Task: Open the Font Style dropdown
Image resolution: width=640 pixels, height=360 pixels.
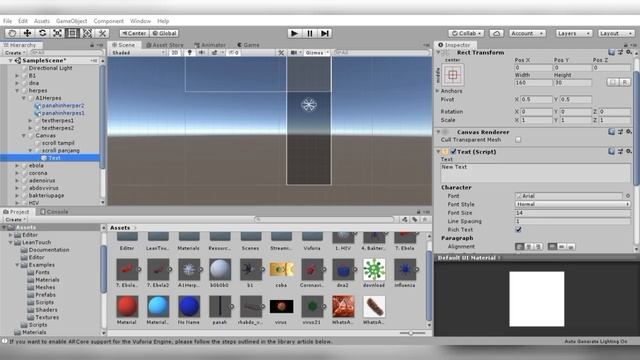Action: pos(572,204)
